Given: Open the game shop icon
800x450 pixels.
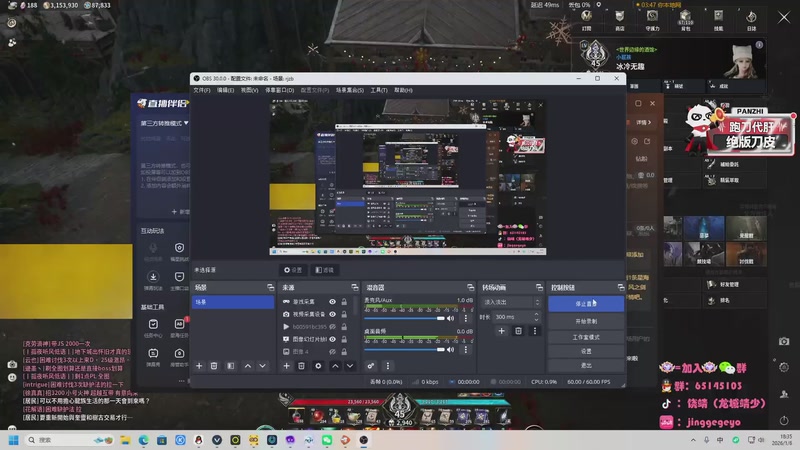Looking at the screenshot, I should 619,20.
